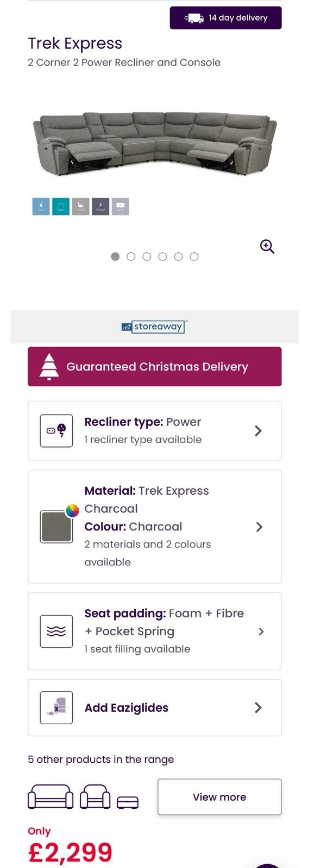The image size is (327, 868).
Task: Click the footstool icon in the range products
Action: click(x=128, y=802)
